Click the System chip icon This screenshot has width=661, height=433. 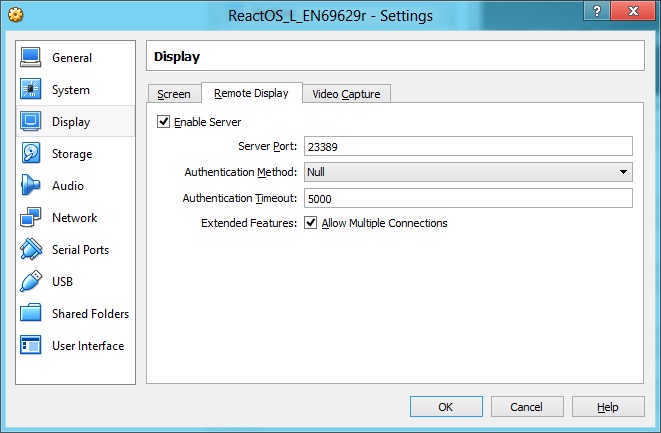tap(30, 89)
